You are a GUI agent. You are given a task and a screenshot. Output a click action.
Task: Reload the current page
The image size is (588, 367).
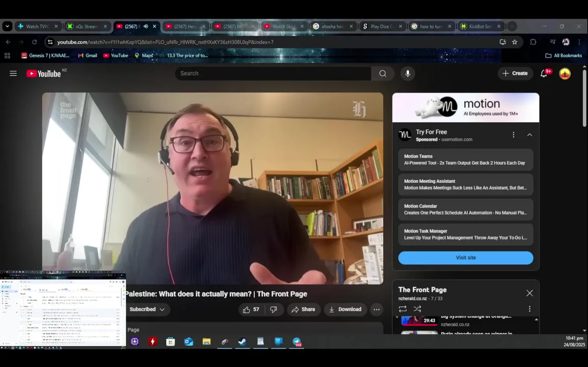[35, 42]
